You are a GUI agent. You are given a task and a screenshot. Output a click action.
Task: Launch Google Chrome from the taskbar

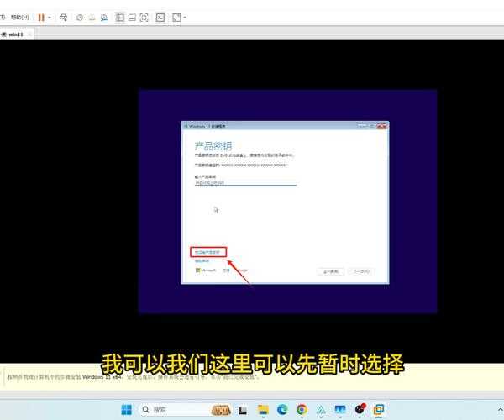(x=302, y=409)
